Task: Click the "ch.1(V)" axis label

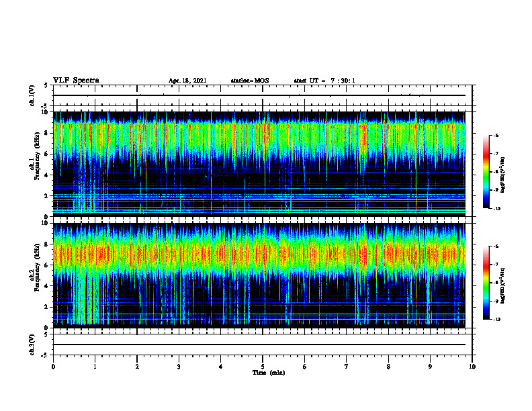Action: (32, 95)
